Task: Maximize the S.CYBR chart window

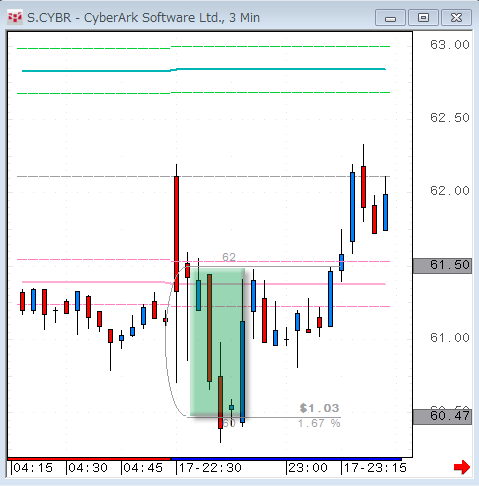Action: pos(423,18)
